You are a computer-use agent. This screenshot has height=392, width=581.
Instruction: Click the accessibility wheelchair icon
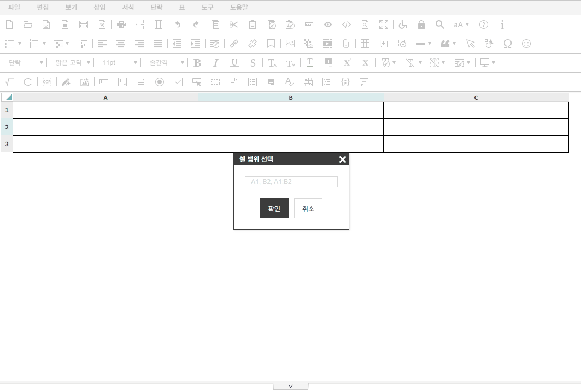(x=403, y=25)
